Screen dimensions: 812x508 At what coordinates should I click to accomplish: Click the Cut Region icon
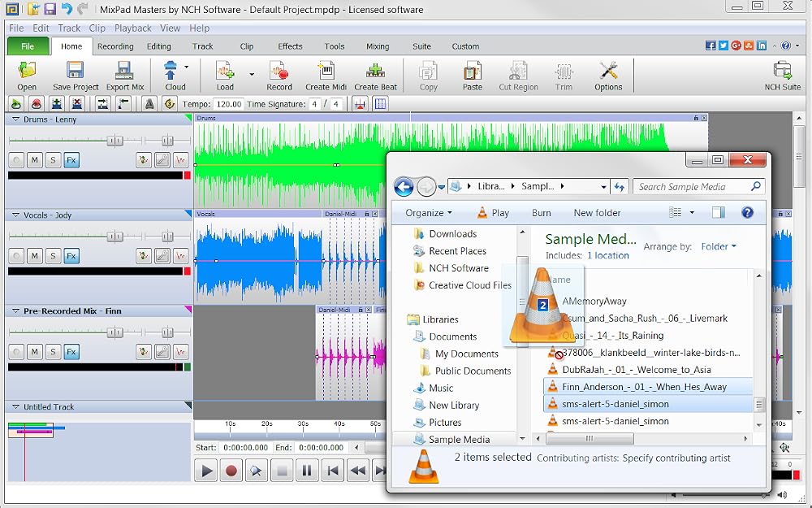518,70
